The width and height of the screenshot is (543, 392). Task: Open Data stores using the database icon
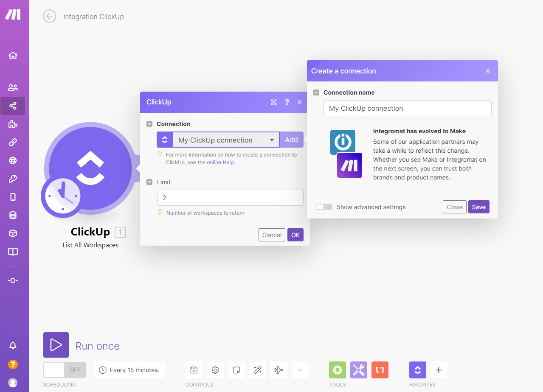click(x=13, y=215)
